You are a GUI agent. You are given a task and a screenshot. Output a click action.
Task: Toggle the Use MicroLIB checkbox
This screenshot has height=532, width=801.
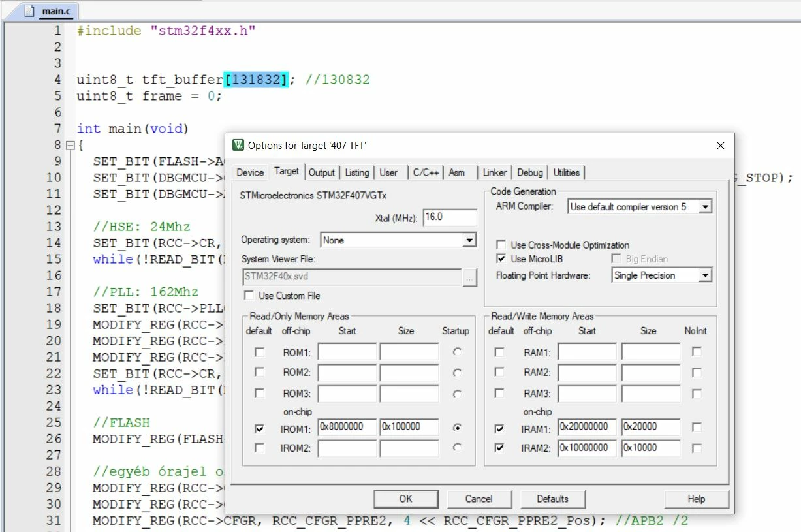coord(501,259)
